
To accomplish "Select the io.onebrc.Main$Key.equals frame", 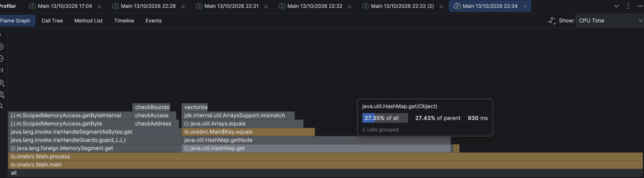I will [x=248, y=132].
